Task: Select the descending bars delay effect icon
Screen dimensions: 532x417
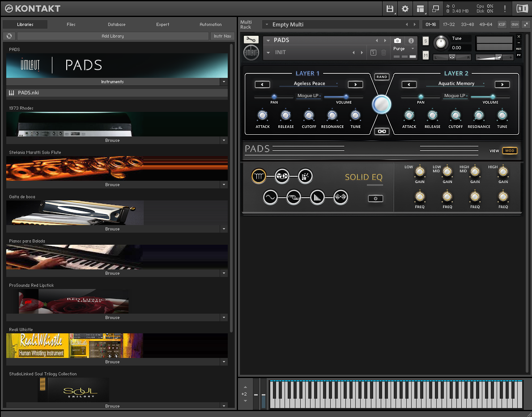Action: click(x=317, y=197)
